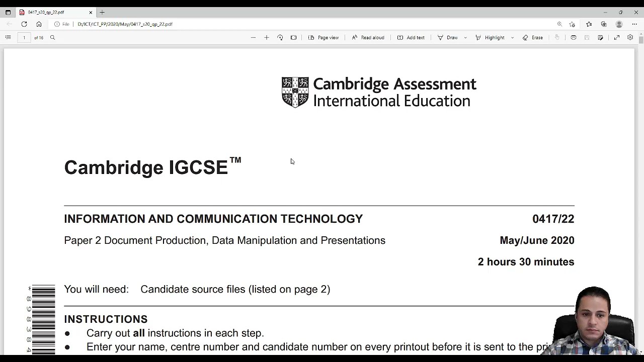The height and width of the screenshot is (362, 644).
Task: Click the "INSTRUCTIONS" heading
Action: (x=106, y=319)
